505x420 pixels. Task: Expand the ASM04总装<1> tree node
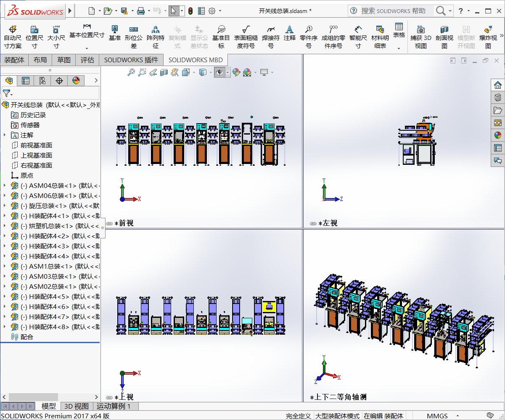(x=5, y=185)
